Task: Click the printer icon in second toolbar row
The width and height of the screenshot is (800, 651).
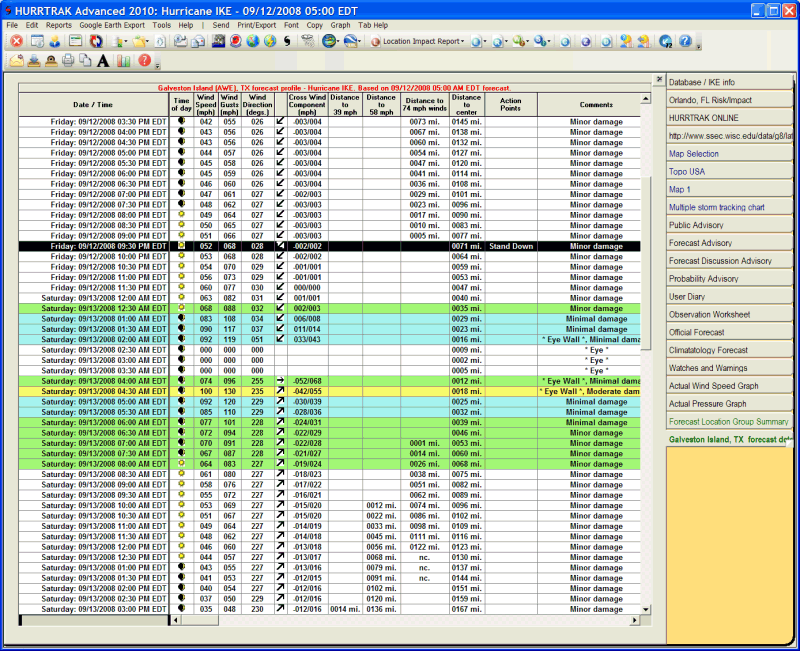Action: click(68, 60)
